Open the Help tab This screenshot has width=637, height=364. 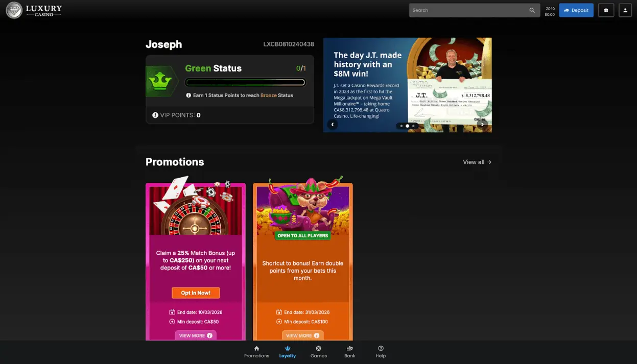[381, 352]
